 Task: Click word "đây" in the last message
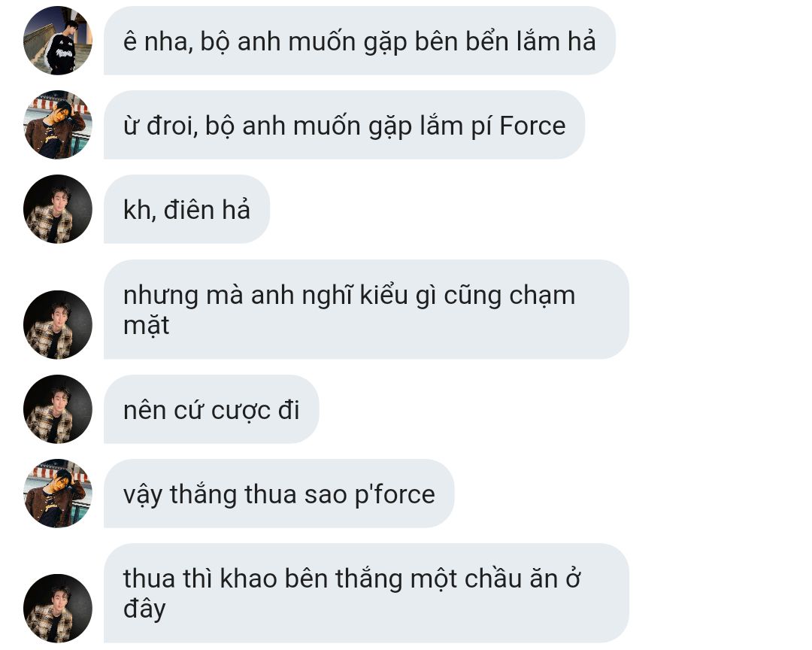click(144, 609)
